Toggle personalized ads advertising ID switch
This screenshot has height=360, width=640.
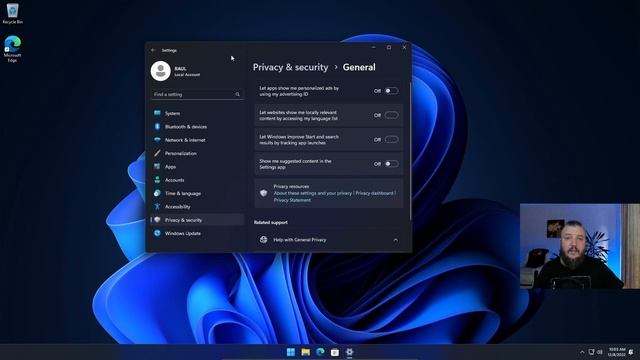click(391, 91)
